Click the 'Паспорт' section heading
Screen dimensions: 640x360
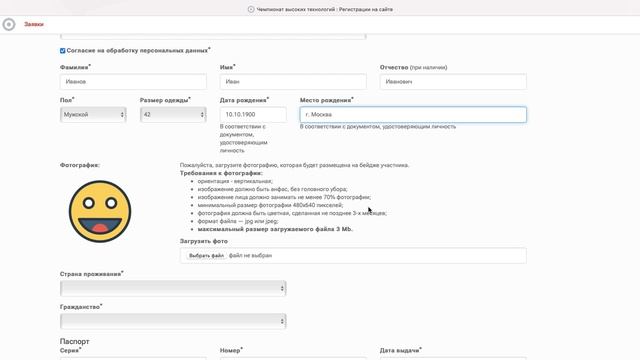coord(74,341)
